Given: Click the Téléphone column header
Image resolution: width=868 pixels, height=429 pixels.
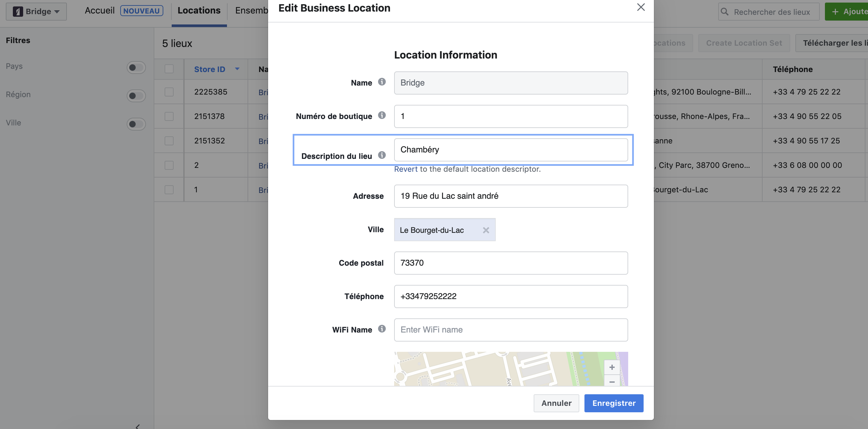Looking at the screenshot, I should tap(792, 69).
